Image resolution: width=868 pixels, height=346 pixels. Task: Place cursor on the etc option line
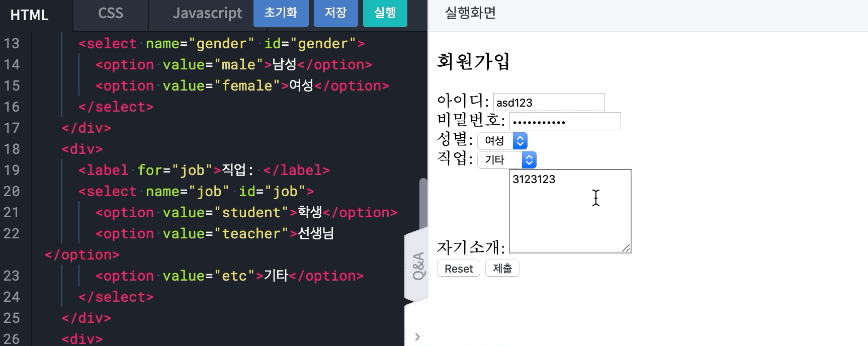pos(229,276)
